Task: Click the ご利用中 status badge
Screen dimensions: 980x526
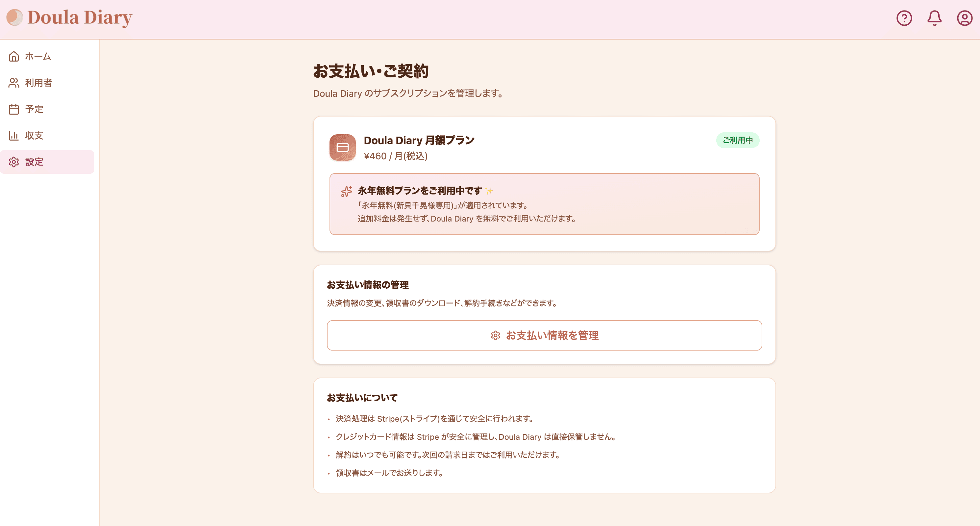Action: (x=738, y=140)
